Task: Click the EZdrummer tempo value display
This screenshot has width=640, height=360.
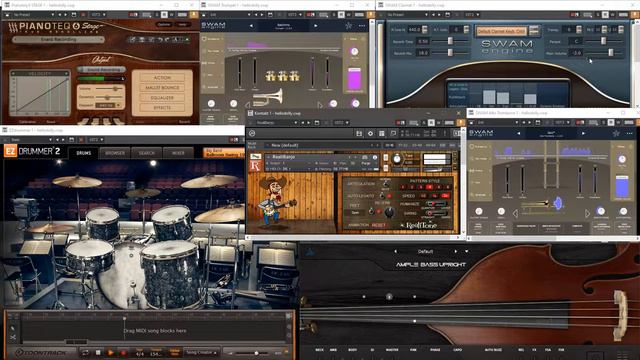Action: [156, 353]
